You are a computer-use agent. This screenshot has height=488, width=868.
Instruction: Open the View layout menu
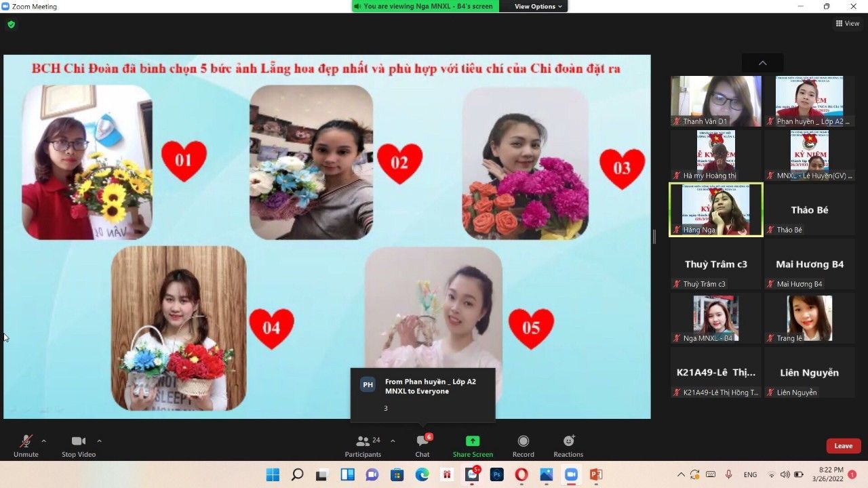(848, 23)
